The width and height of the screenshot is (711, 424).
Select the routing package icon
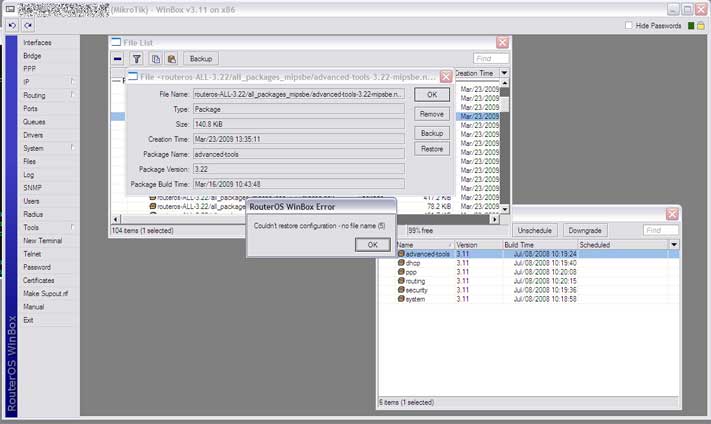pos(401,281)
